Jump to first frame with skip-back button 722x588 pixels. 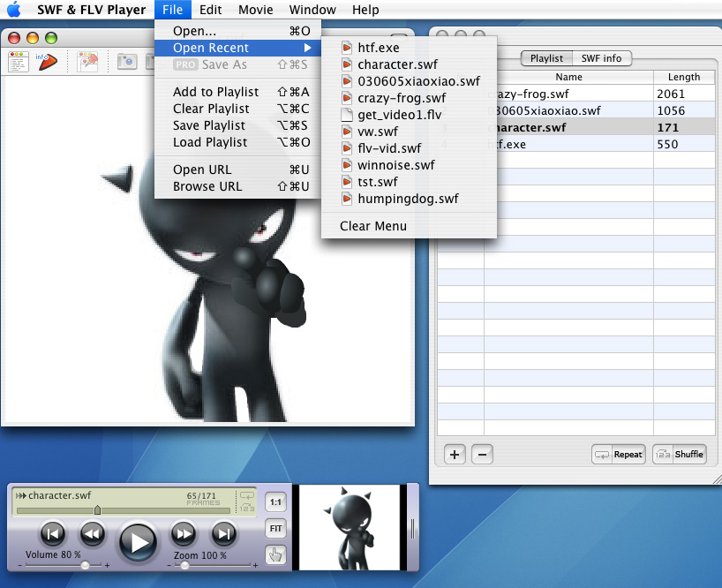click(53, 533)
